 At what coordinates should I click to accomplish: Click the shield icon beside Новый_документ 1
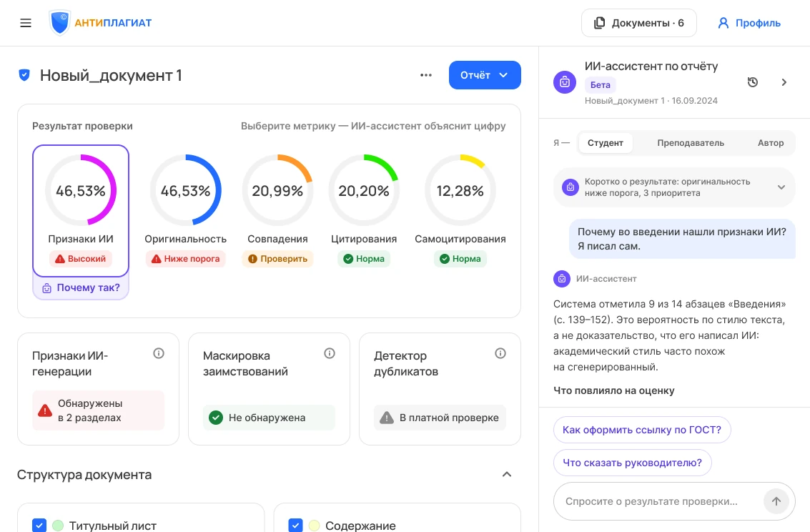[24, 75]
